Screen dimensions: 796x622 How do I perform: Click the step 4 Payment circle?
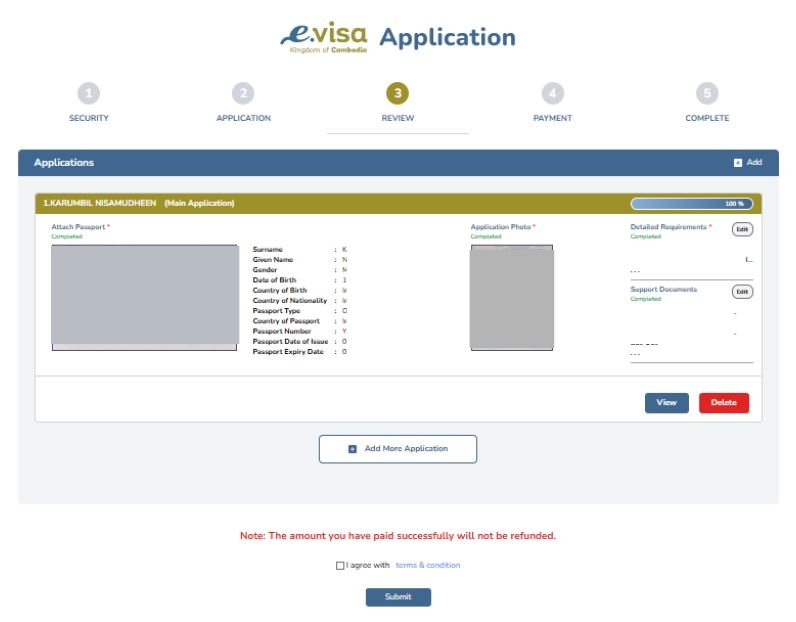click(x=552, y=94)
